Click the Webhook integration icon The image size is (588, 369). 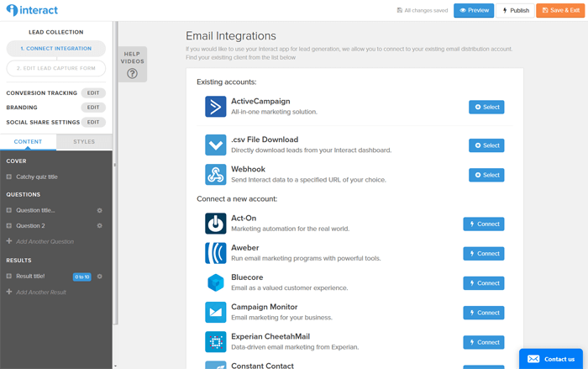[x=216, y=175]
